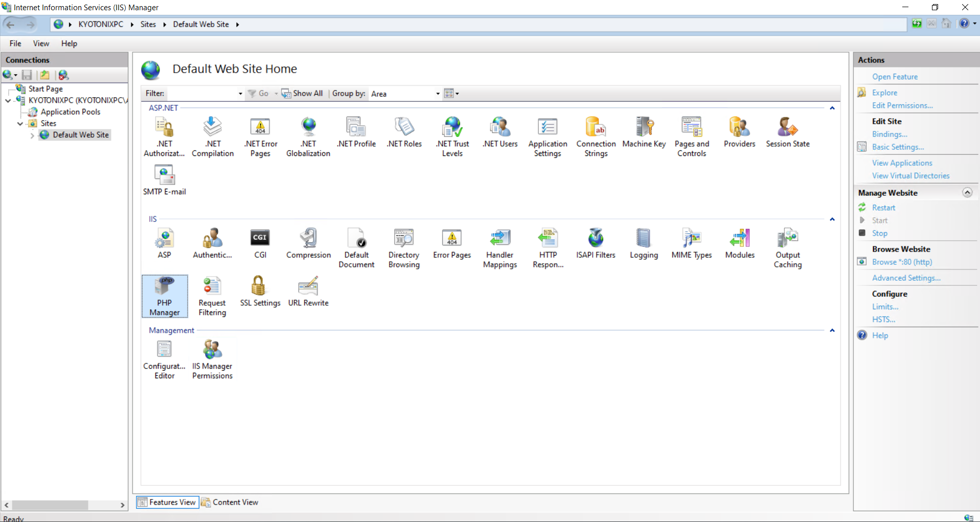Viewport: 980px width, 522px height.
Task: Open Session State feature
Action: click(788, 132)
